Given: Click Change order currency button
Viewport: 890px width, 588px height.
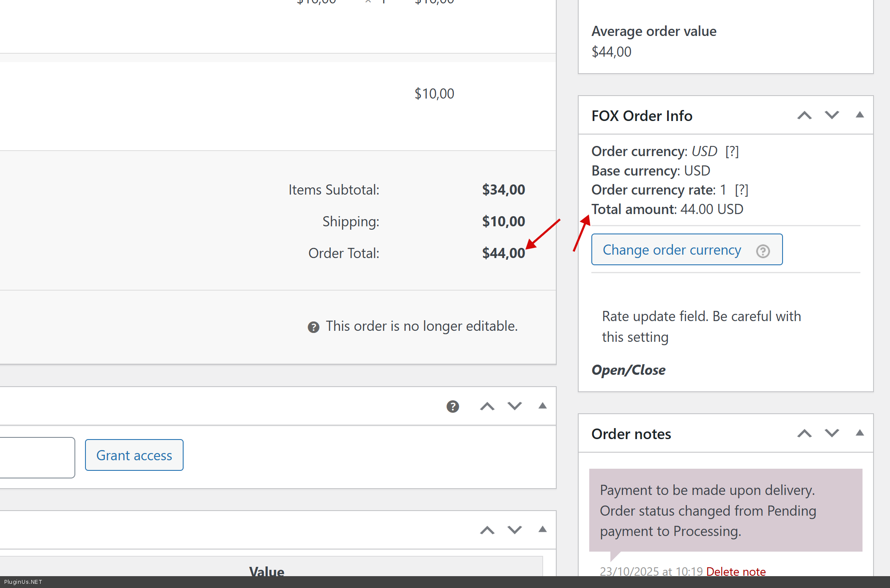Looking at the screenshot, I should pyautogui.click(x=672, y=250).
